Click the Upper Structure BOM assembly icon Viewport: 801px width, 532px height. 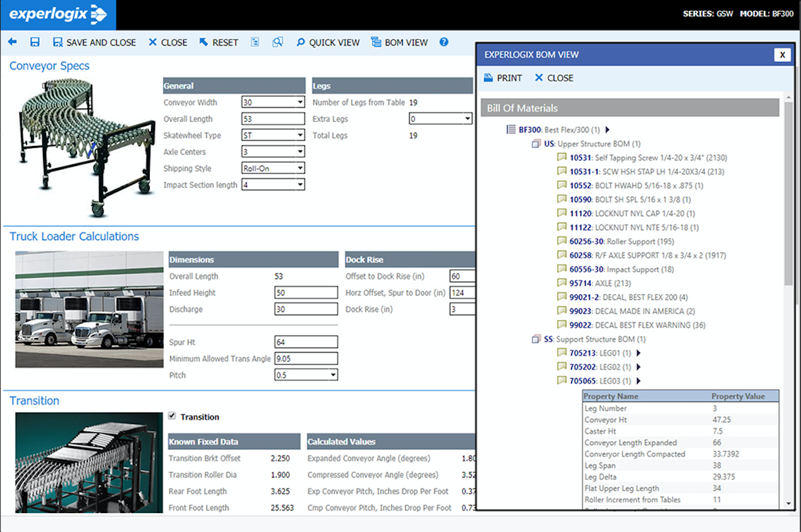[x=536, y=143]
